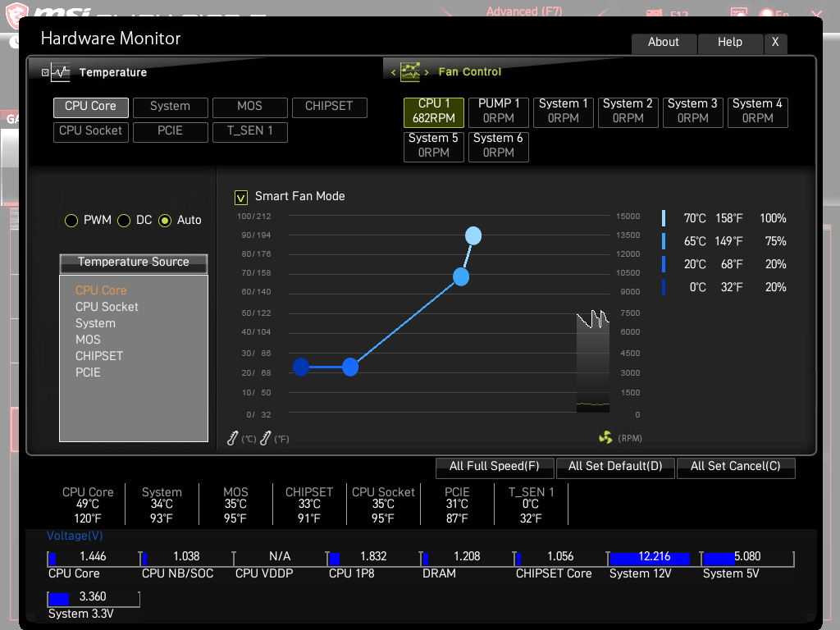Click the System 12V voltage bar
840x630 pixels.
click(654, 558)
